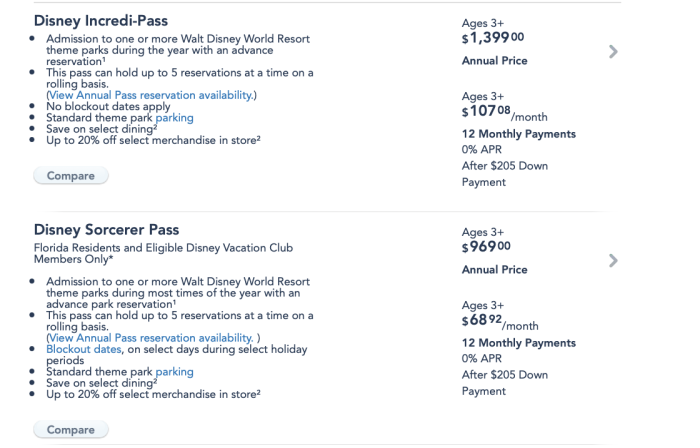This screenshot has width=700, height=448.
Task: Follow the parking link in Incredi-Pass details
Action: click(x=174, y=118)
